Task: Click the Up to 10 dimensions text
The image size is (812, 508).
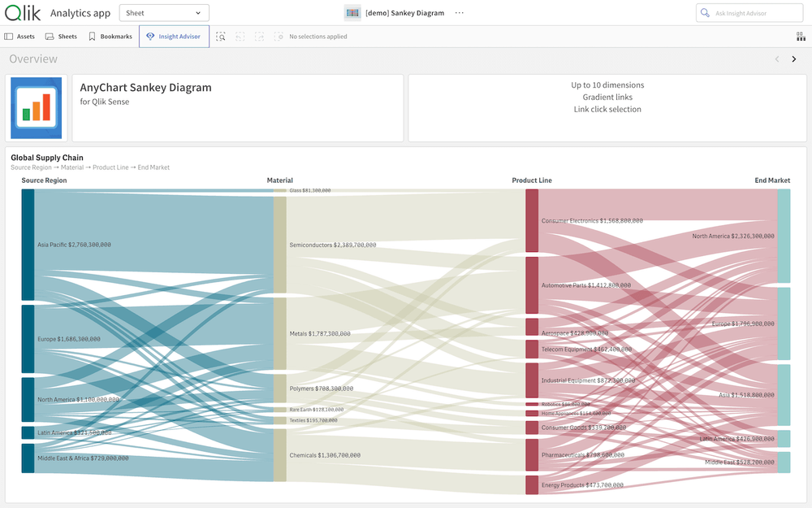Action: point(607,85)
